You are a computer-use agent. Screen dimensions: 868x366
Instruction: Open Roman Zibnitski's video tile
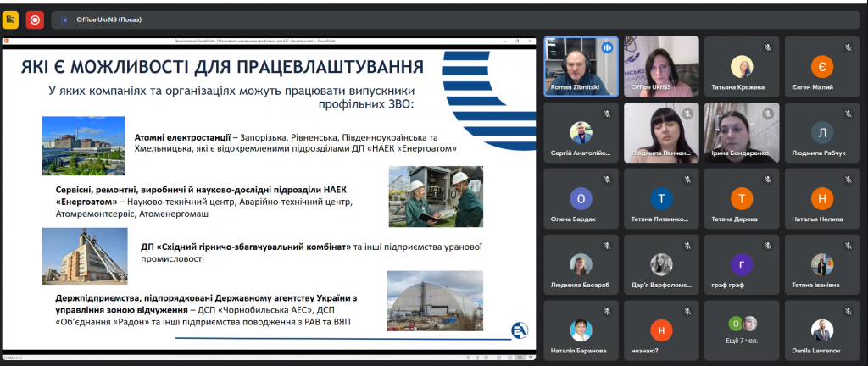[x=581, y=64]
